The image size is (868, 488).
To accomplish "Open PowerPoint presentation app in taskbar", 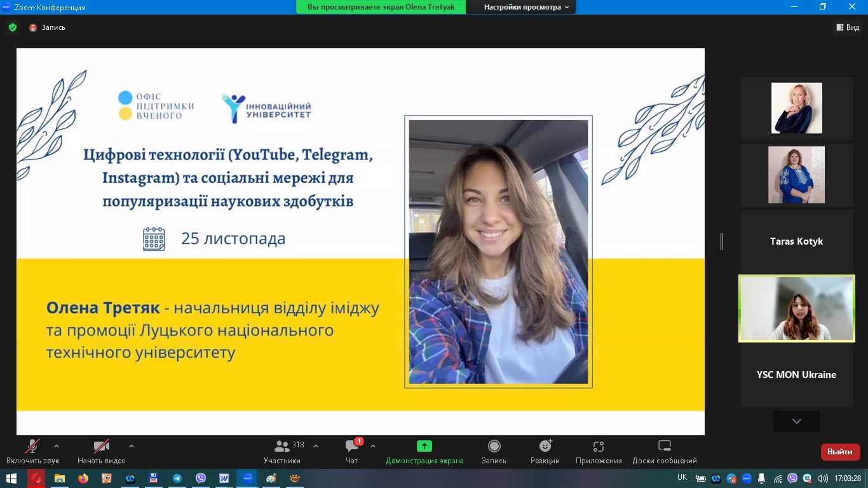I will [107, 478].
